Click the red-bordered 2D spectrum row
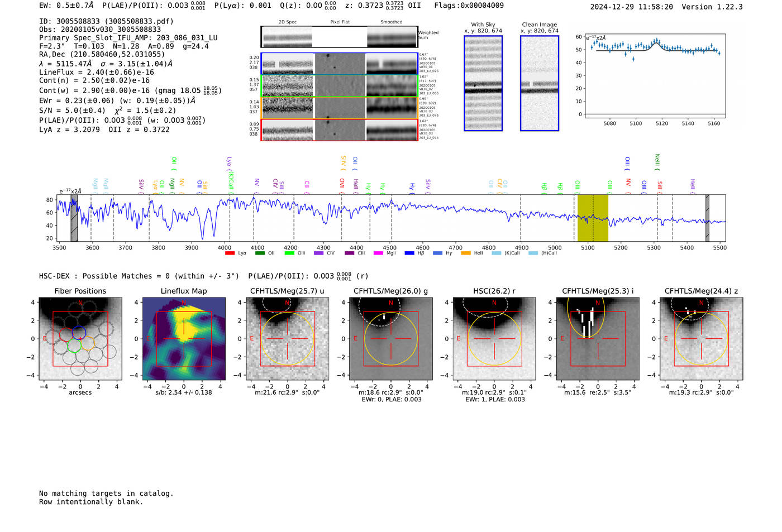The image size is (782, 532). (340, 130)
